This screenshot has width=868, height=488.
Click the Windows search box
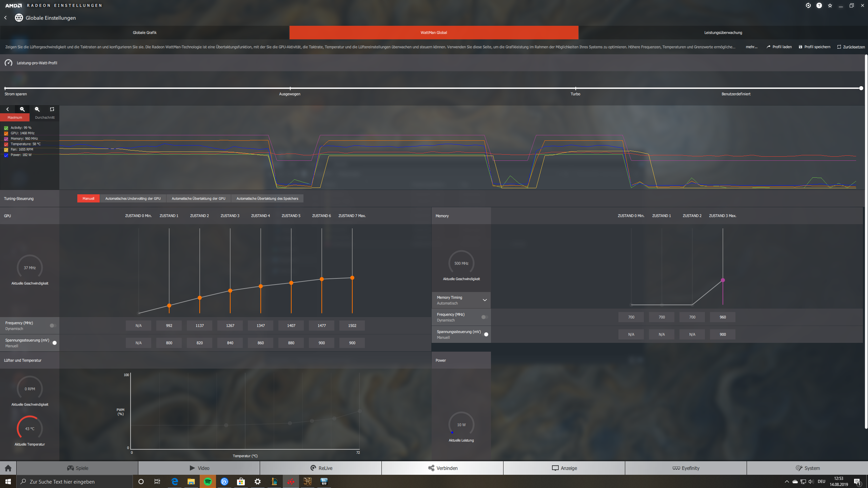[75, 482]
